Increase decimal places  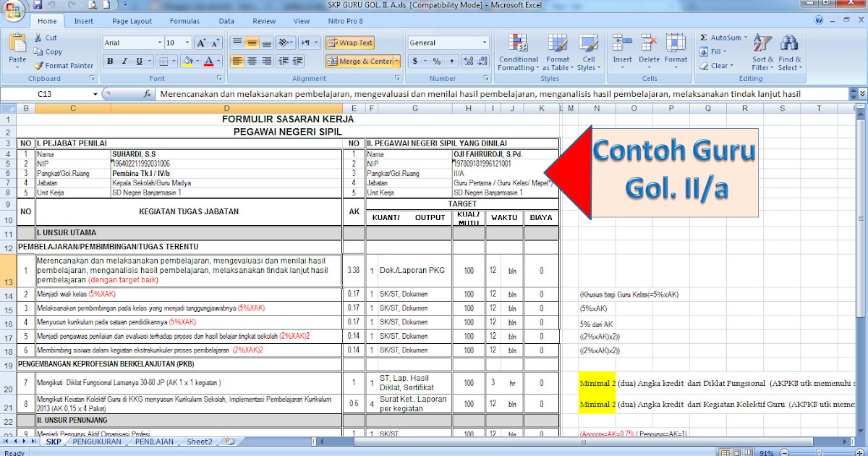tap(469, 62)
